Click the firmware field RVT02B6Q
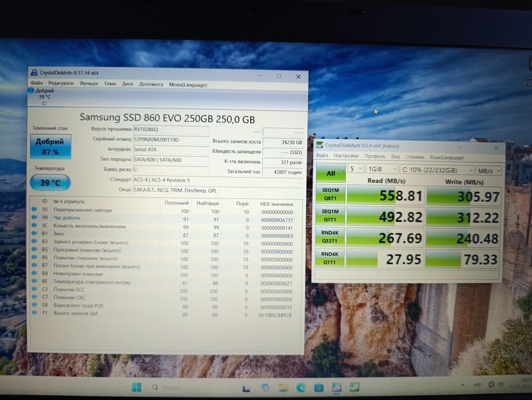Screen dimensions: 532x400 pyautogui.click(x=171, y=129)
